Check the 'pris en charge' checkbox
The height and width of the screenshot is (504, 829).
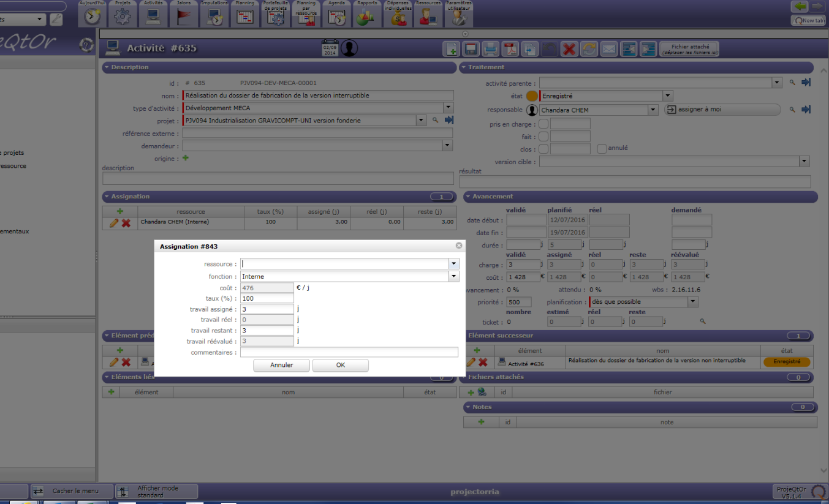tap(543, 124)
